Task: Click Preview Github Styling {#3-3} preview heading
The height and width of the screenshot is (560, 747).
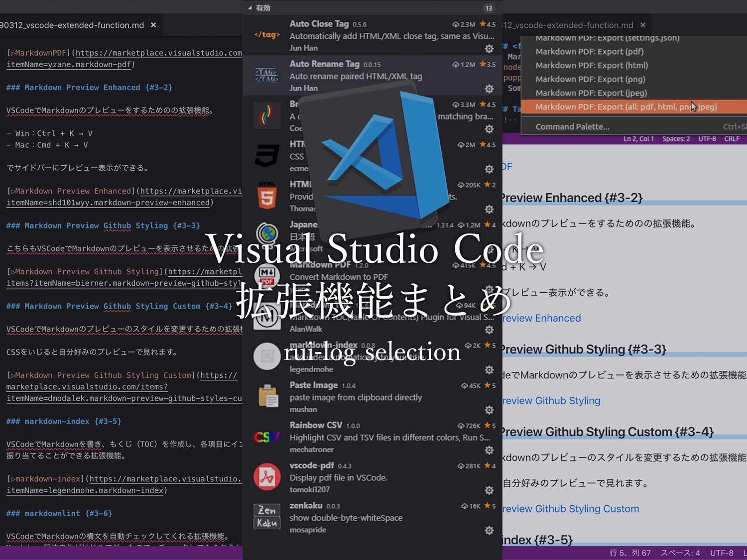Action: coord(584,349)
